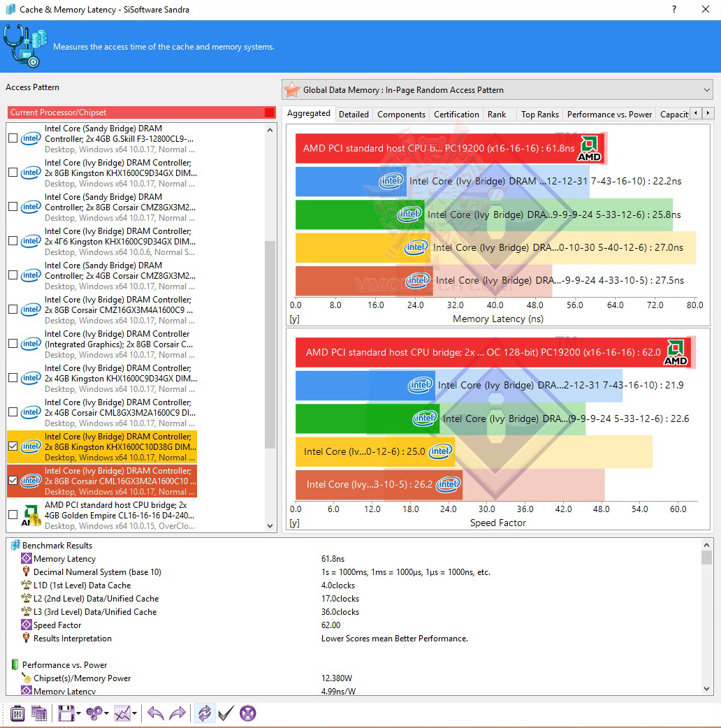Open the Performance vs. Power tab
Screen dimensions: 721x728
coord(610,114)
